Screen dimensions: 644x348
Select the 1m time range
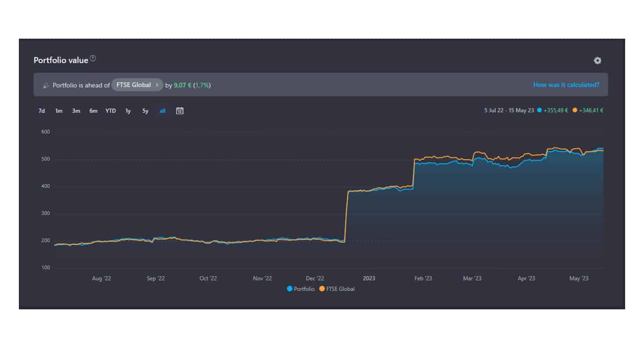(59, 111)
